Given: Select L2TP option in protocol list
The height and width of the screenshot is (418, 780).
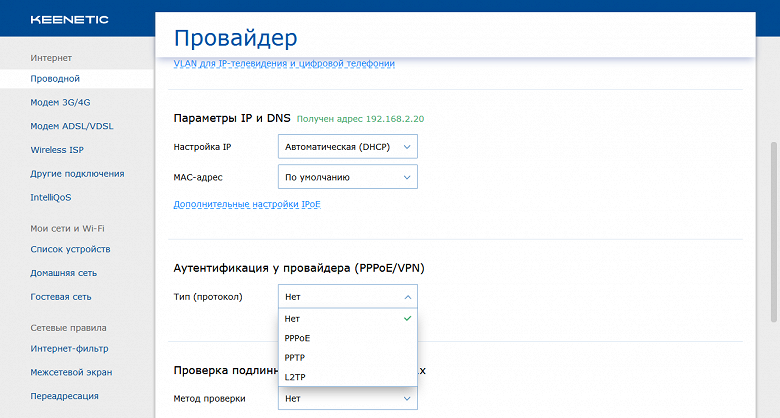Looking at the screenshot, I should pos(348,377).
